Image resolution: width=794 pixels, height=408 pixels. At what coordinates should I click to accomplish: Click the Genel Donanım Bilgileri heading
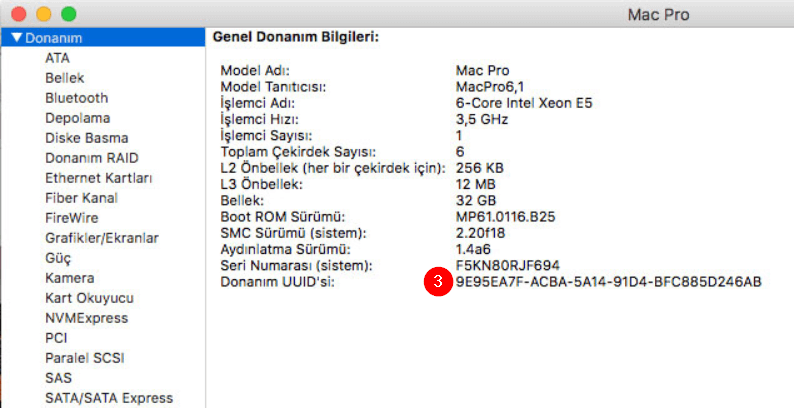(x=296, y=37)
